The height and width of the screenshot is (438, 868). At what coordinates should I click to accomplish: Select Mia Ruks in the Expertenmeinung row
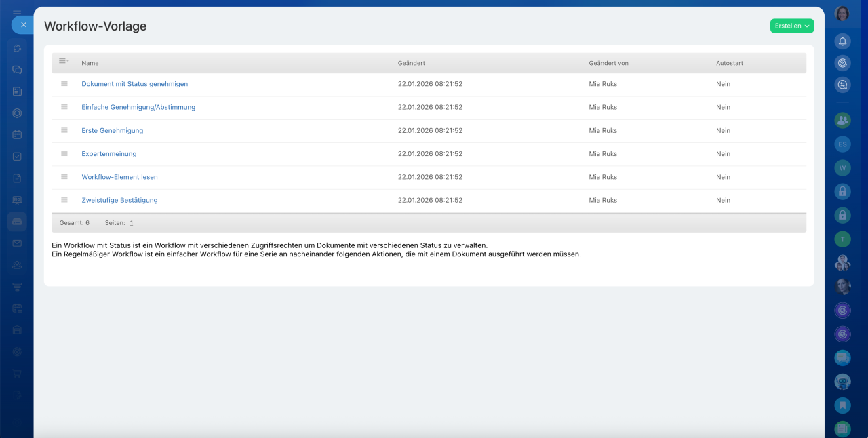[x=603, y=153]
